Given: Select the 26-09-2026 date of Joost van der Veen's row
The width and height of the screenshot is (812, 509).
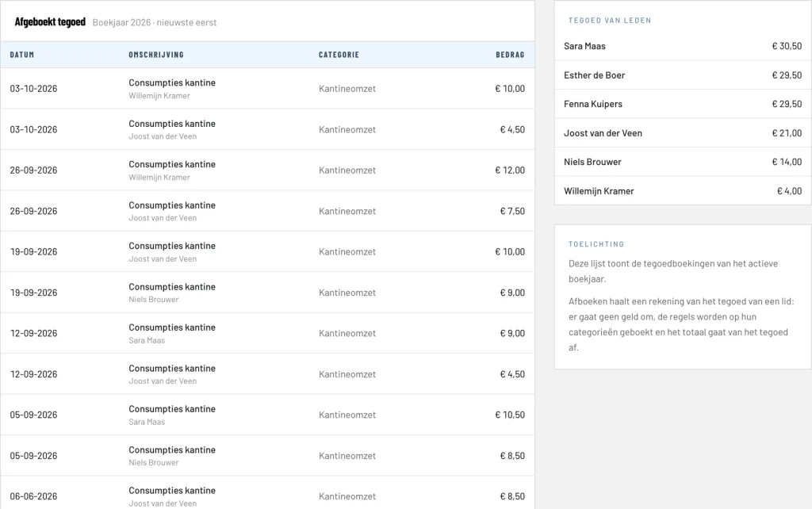Looking at the screenshot, I should [x=33, y=211].
